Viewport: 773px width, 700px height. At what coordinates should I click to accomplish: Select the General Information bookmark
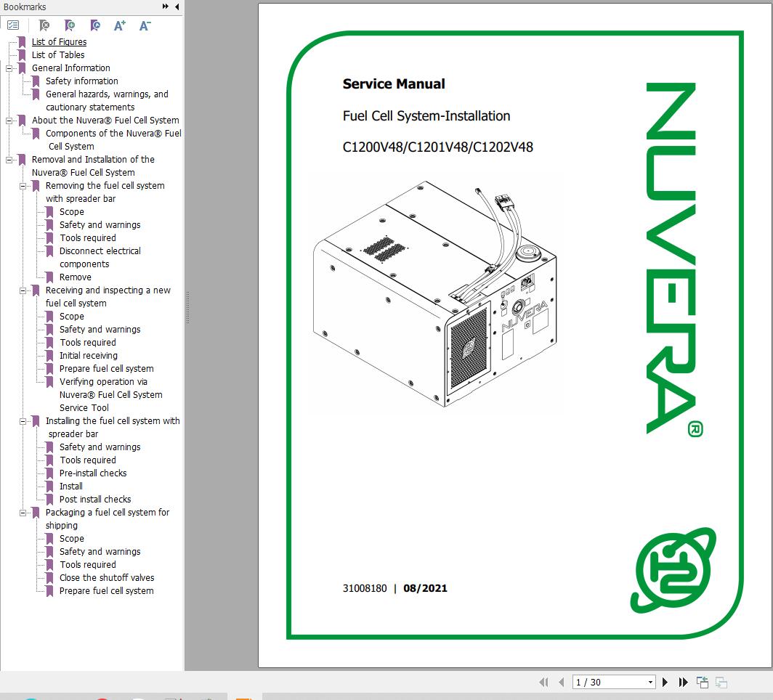click(71, 68)
